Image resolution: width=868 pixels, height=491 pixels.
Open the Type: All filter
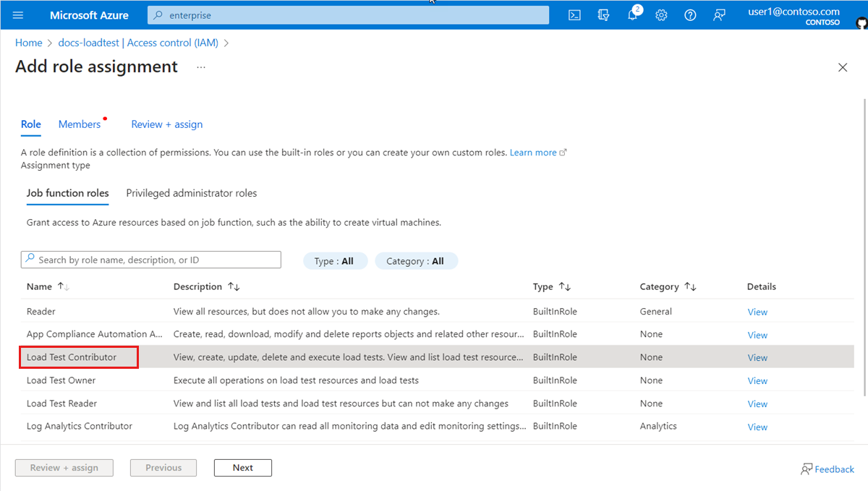(335, 261)
